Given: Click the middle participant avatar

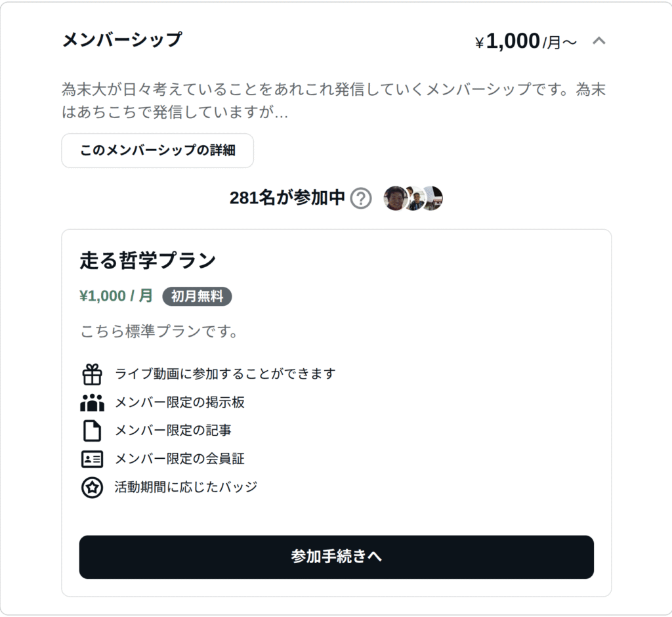Looking at the screenshot, I should (415, 198).
